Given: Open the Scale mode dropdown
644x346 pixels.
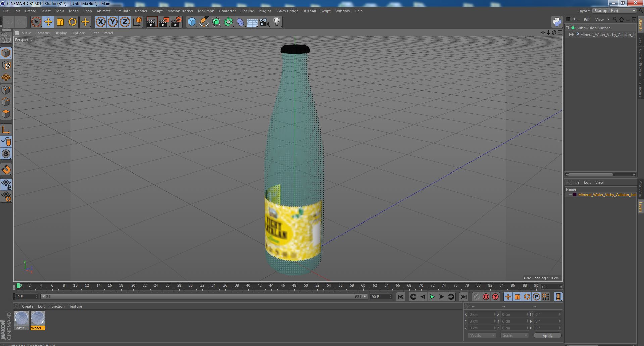Looking at the screenshot, I should [x=514, y=335].
